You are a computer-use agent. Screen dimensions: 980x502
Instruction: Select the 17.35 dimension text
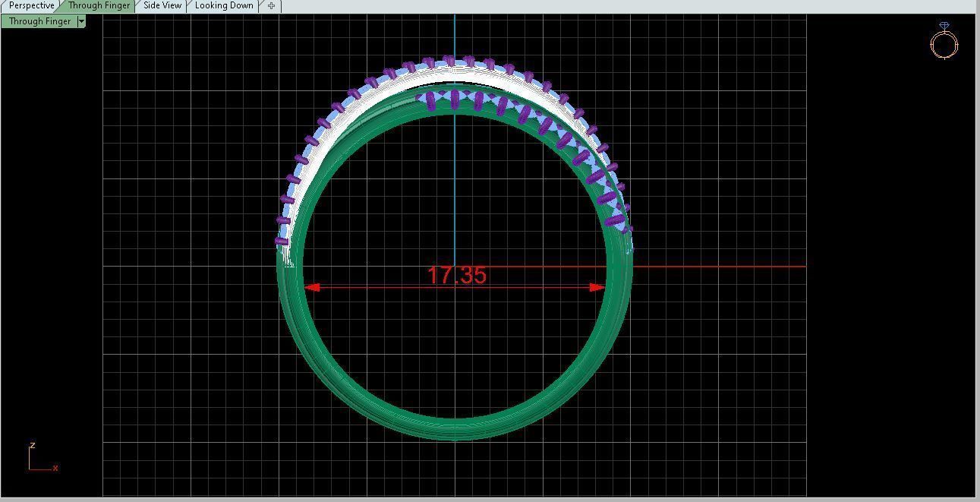coord(456,275)
